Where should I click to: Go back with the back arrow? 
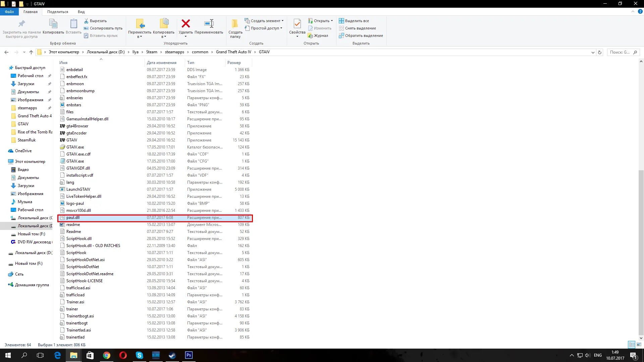[x=6, y=52]
